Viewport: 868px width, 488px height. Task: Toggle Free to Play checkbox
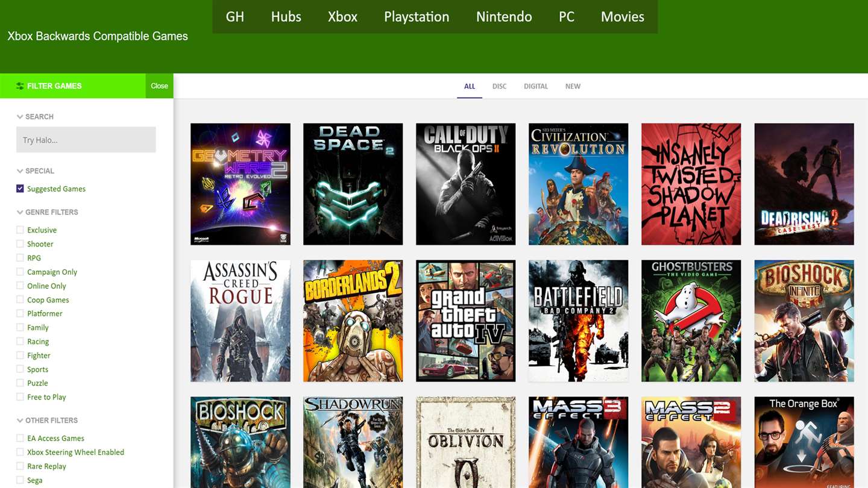(x=20, y=396)
